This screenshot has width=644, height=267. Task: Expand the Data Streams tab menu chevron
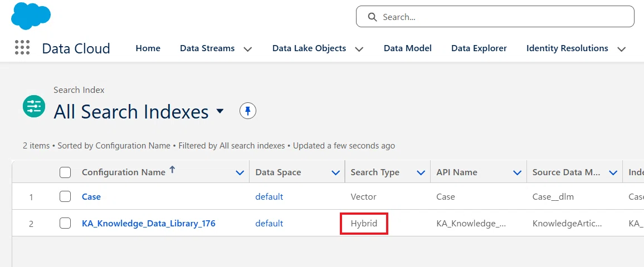pyautogui.click(x=247, y=49)
